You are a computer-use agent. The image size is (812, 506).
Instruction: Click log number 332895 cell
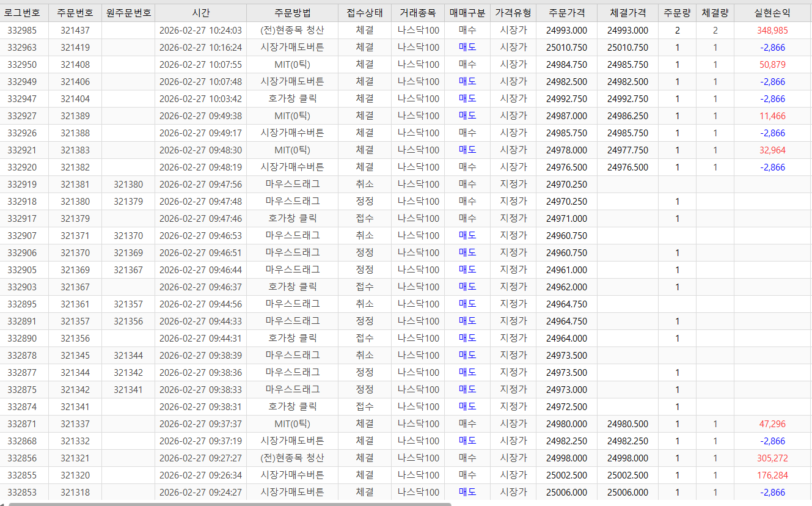pyautogui.click(x=22, y=304)
